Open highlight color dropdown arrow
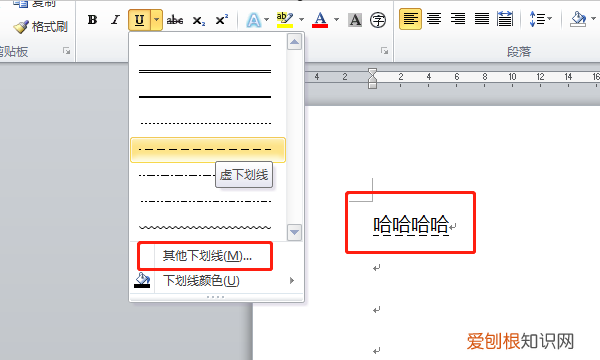This screenshot has width=600, height=360. [x=302, y=19]
